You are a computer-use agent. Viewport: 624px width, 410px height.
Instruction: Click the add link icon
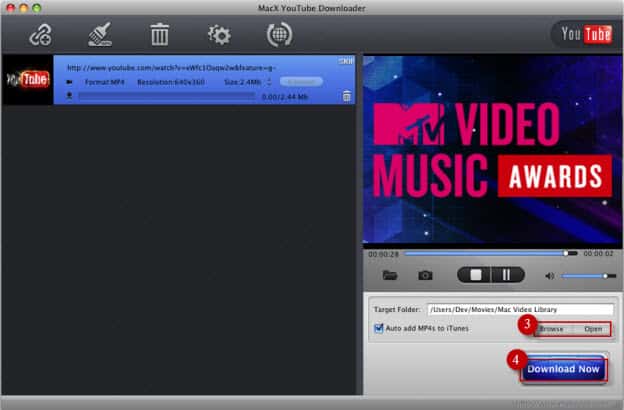(x=40, y=35)
